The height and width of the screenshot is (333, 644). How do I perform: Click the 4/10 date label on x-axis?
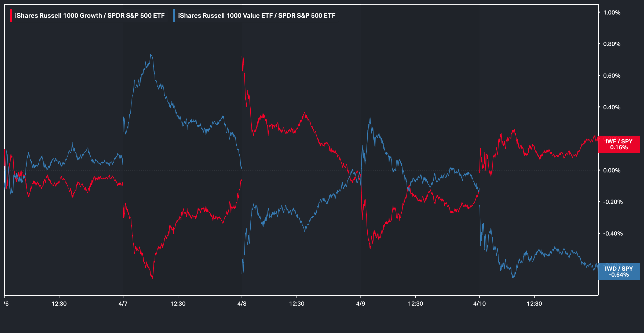pyautogui.click(x=479, y=304)
